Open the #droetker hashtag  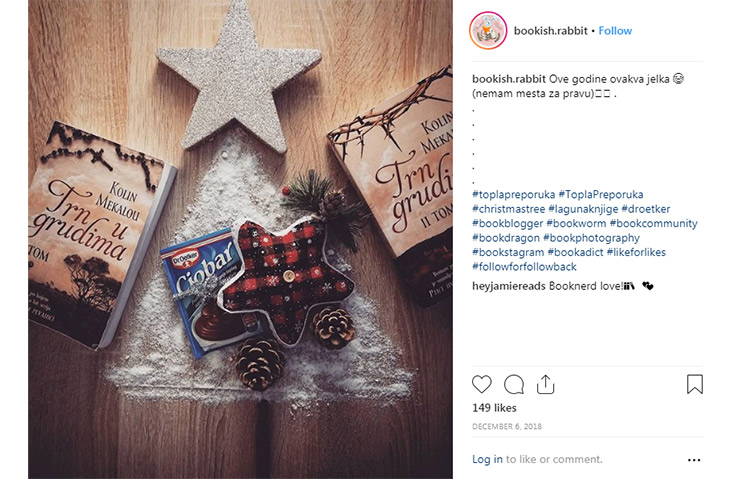(x=646, y=209)
